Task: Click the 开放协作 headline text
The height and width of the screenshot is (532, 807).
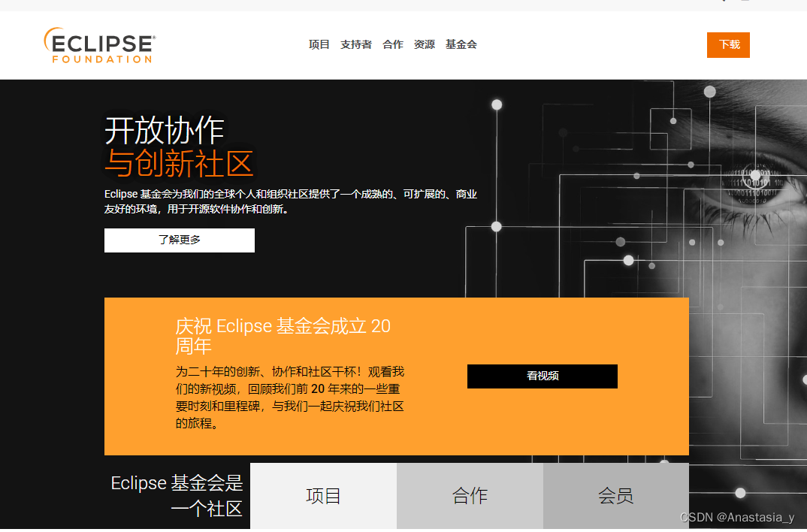Action: [x=164, y=130]
